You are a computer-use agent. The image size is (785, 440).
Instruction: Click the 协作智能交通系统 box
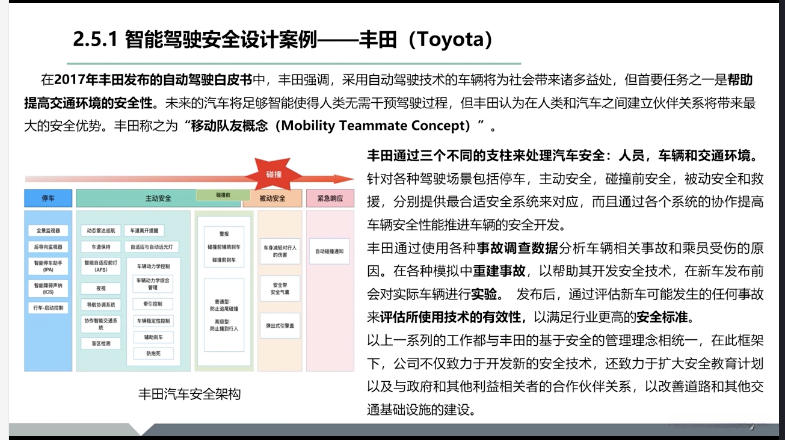[x=101, y=324]
